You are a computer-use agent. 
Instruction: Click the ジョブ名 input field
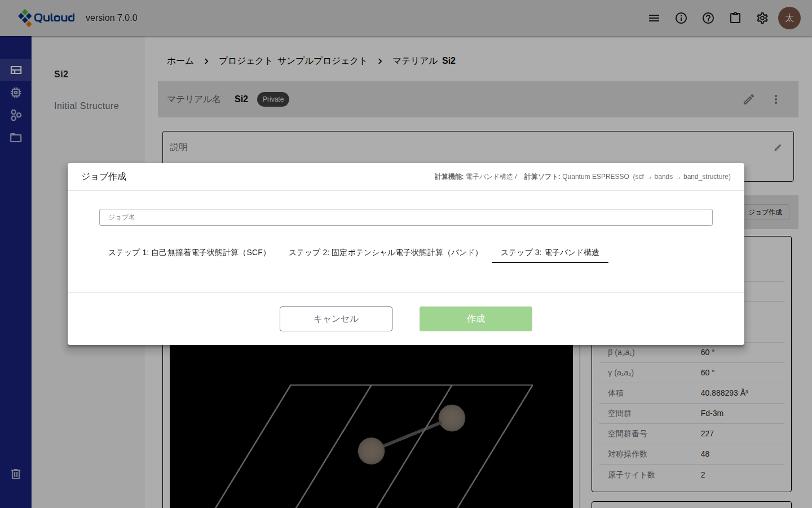coord(406,217)
